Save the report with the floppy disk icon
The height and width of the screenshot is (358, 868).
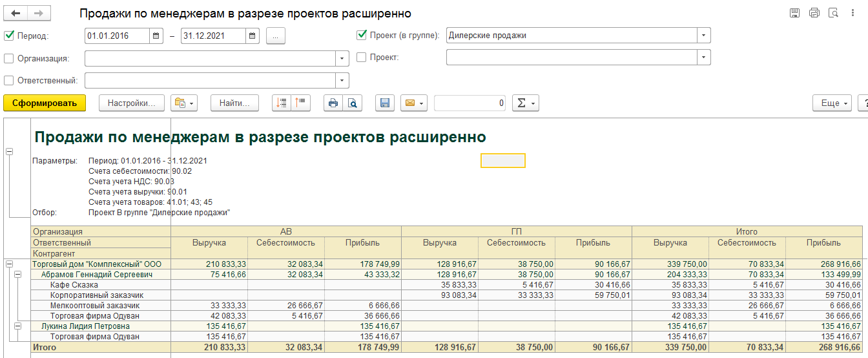pyautogui.click(x=385, y=103)
